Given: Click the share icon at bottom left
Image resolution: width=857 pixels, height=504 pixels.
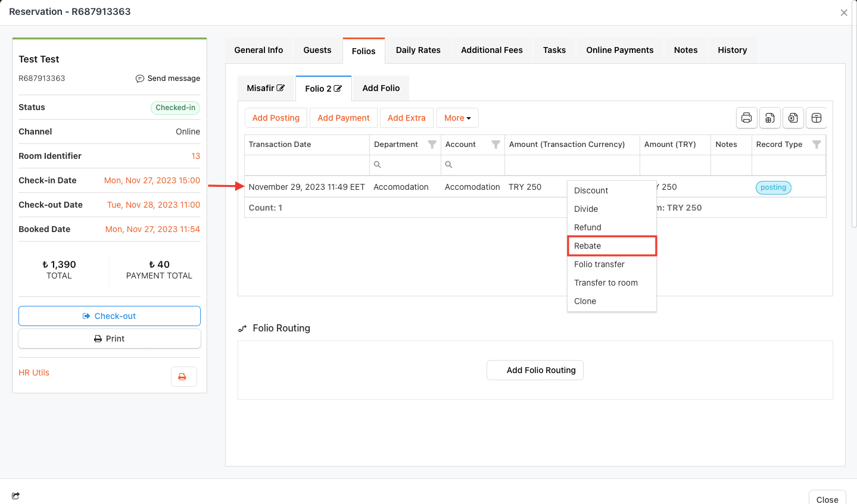Looking at the screenshot, I should tap(15, 496).
